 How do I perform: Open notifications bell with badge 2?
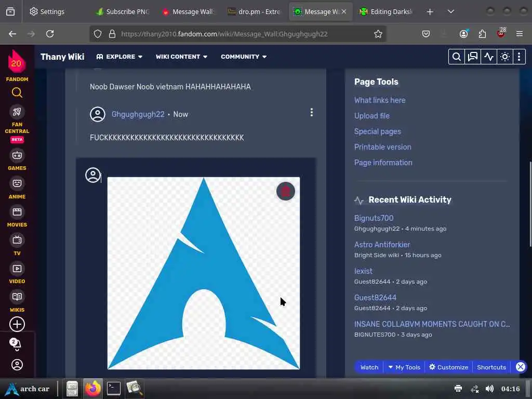(16, 344)
